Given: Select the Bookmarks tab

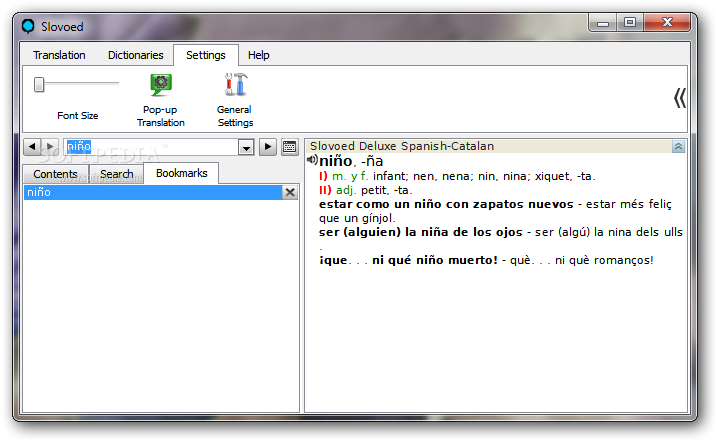Looking at the screenshot, I should coord(181,173).
